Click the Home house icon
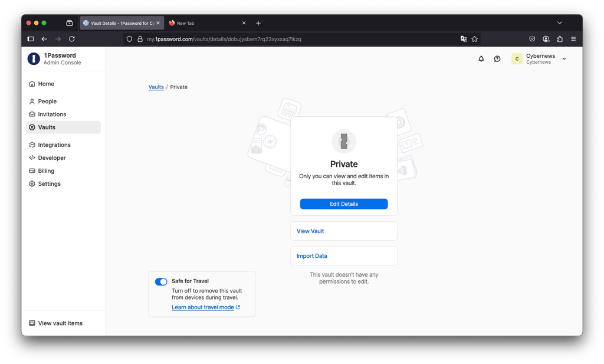 click(32, 84)
